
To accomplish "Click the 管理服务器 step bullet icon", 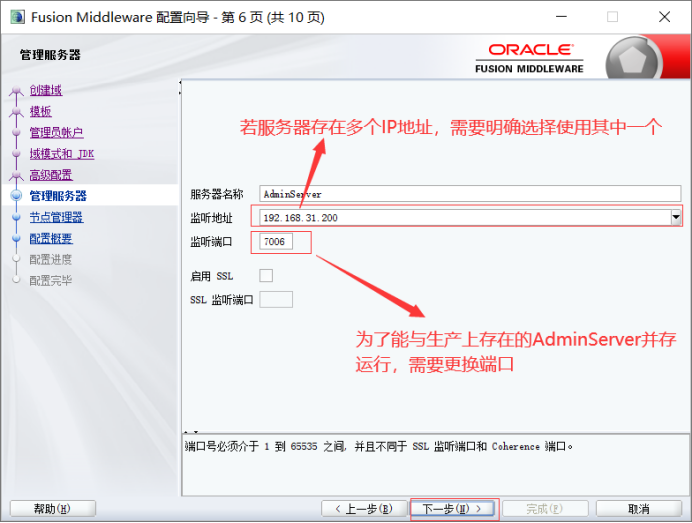I will coord(16,196).
